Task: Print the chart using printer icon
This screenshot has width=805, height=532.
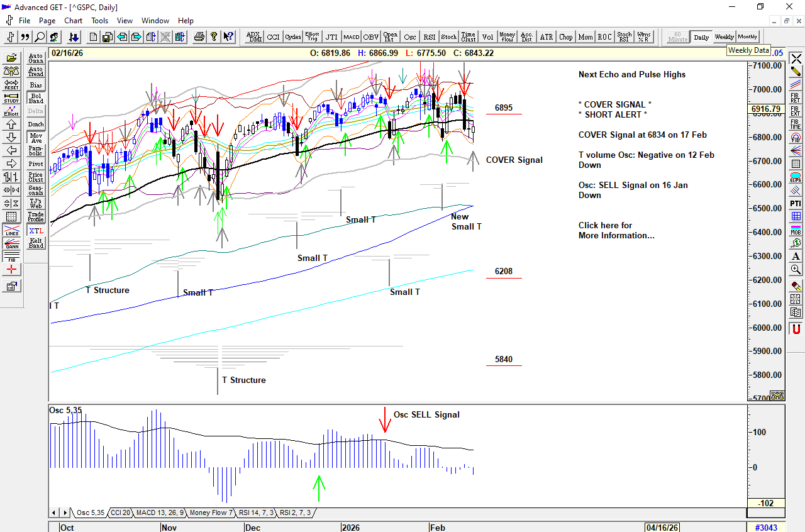Action: 199,37
